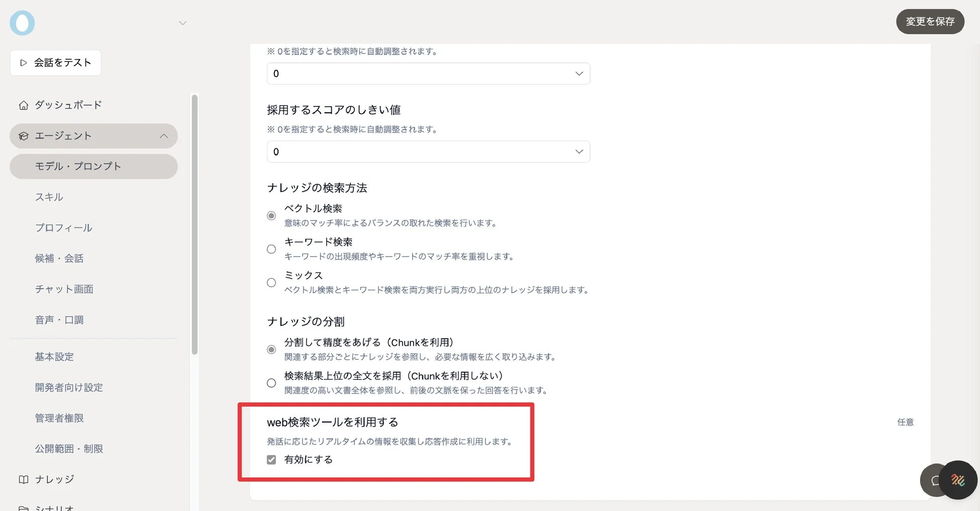980x511 pixels.
Task: Select 検索結果上位の全文を採用 option
Action: (271, 382)
